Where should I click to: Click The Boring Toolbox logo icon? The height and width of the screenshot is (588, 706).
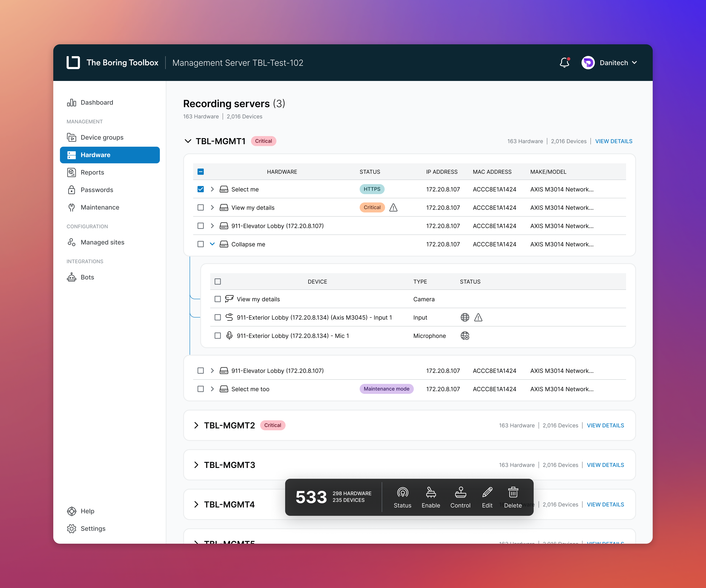point(73,62)
